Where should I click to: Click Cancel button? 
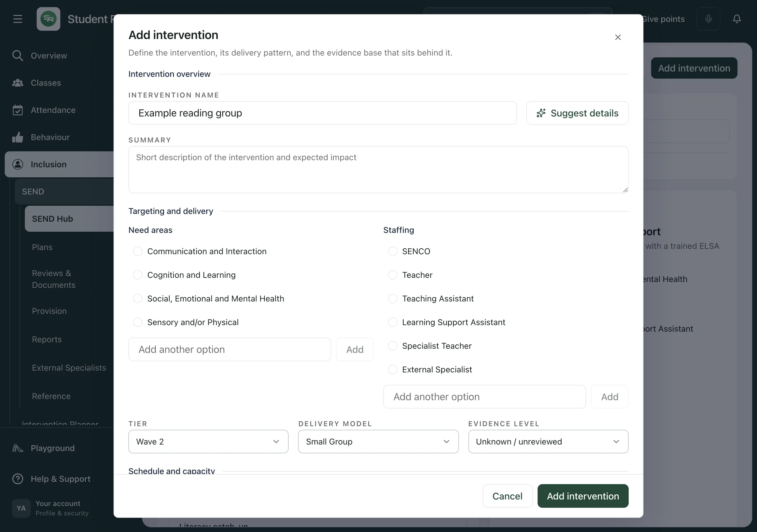[507, 496]
